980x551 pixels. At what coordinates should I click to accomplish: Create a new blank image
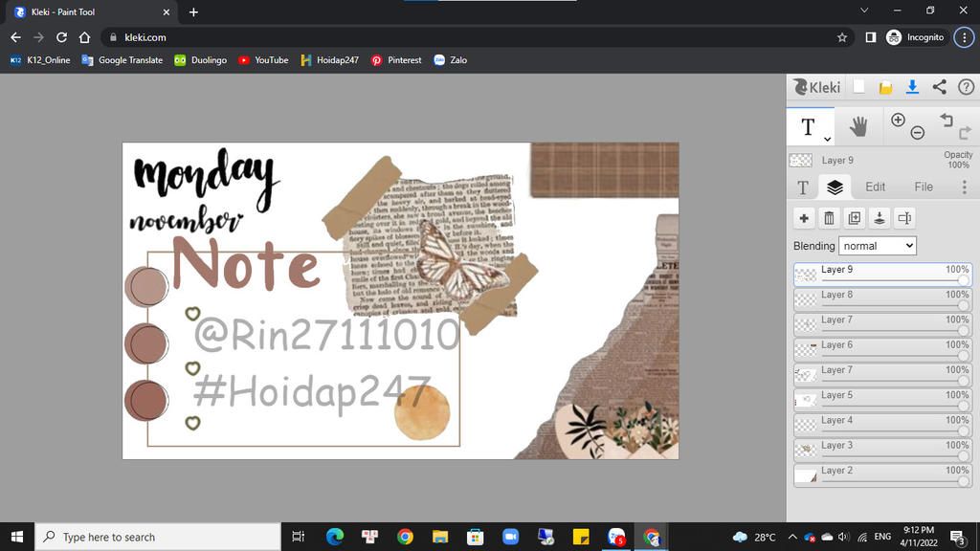click(858, 87)
